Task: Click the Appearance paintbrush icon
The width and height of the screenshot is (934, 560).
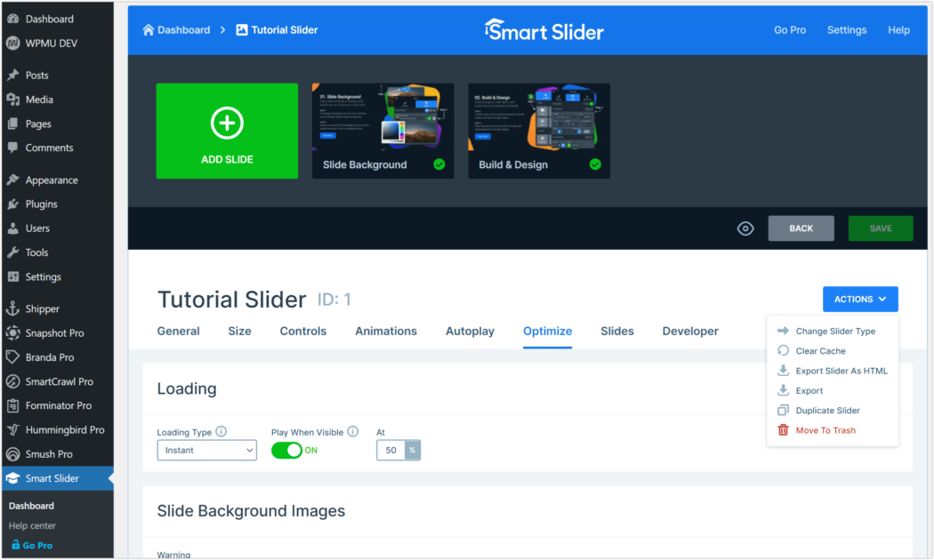Action: pyautogui.click(x=13, y=180)
